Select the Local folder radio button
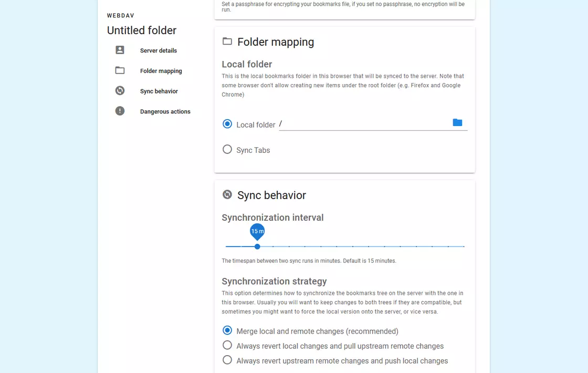588x373 pixels. [x=227, y=124]
